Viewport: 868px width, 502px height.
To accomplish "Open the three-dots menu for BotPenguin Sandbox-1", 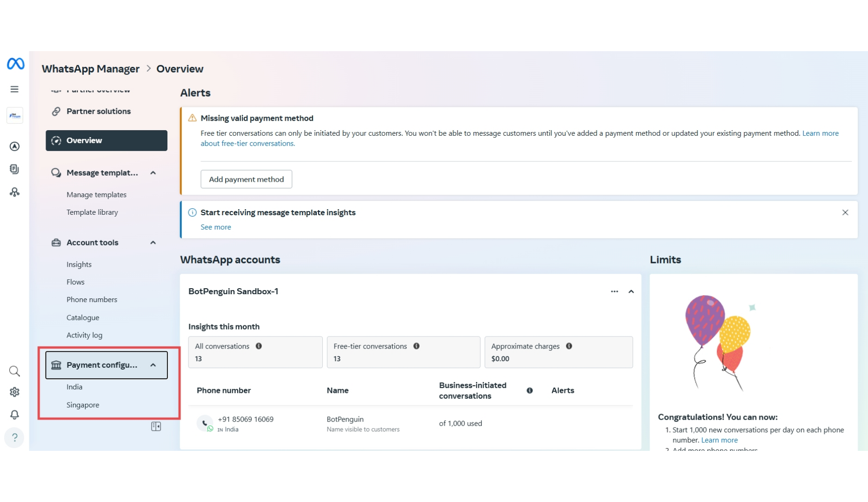I will click(x=614, y=291).
